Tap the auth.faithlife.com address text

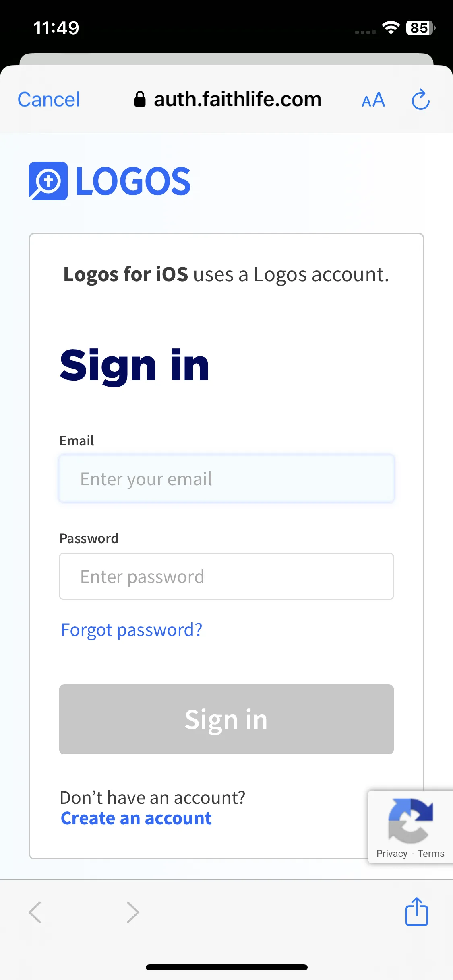coord(238,99)
